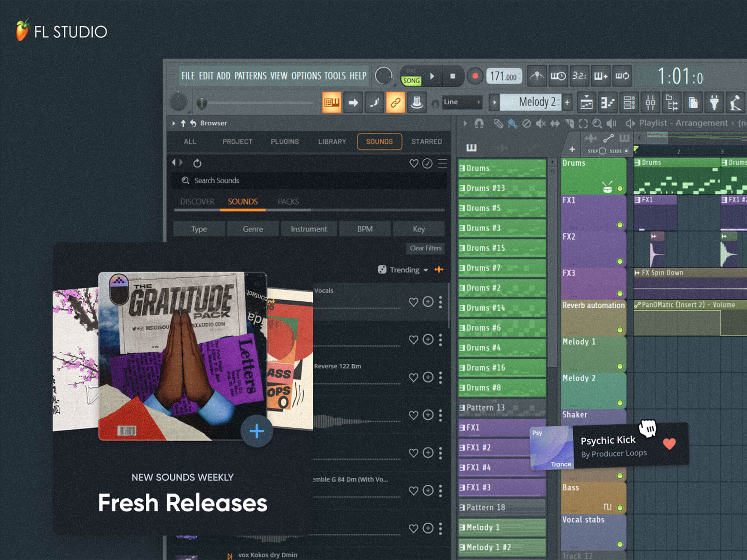Image resolution: width=747 pixels, height=560 pixels.
Task: Click the record button in transport
Action: point(475,76)
